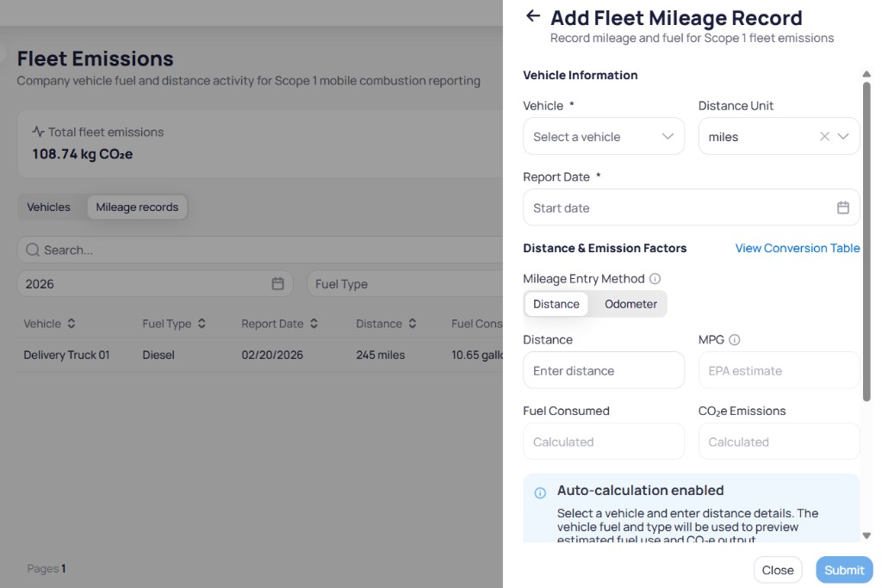Click the Total fleet emissions pulse icon
882x588 pixels.
tap(38, 132)
